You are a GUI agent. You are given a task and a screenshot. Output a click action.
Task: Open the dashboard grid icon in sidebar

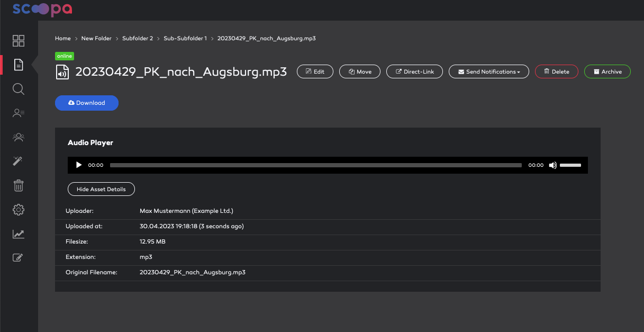(19, 41)
